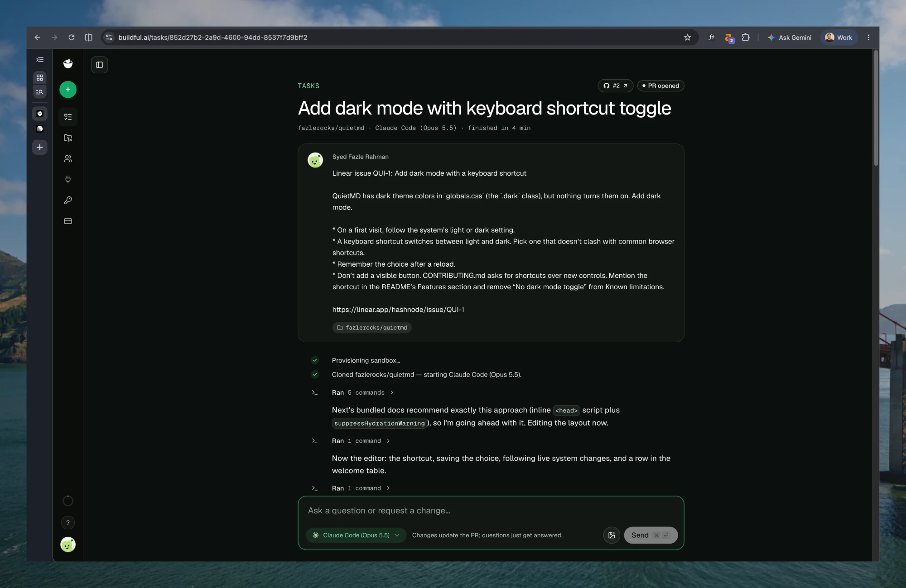Switch to the Buildful pinned tab
The width and height of the screenshot is (906, 588).
pos(40,114)
